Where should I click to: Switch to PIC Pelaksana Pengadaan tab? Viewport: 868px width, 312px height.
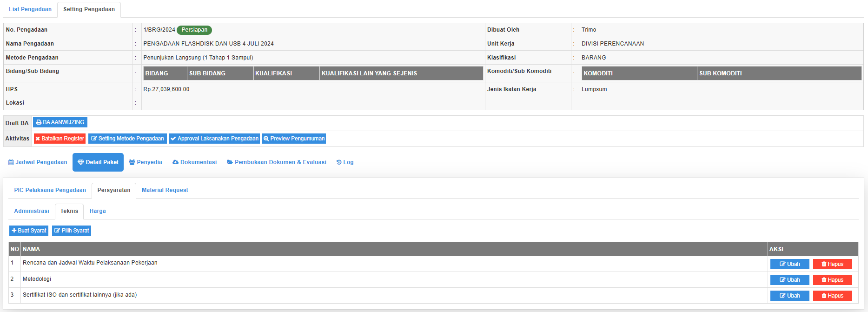[50, 190]
